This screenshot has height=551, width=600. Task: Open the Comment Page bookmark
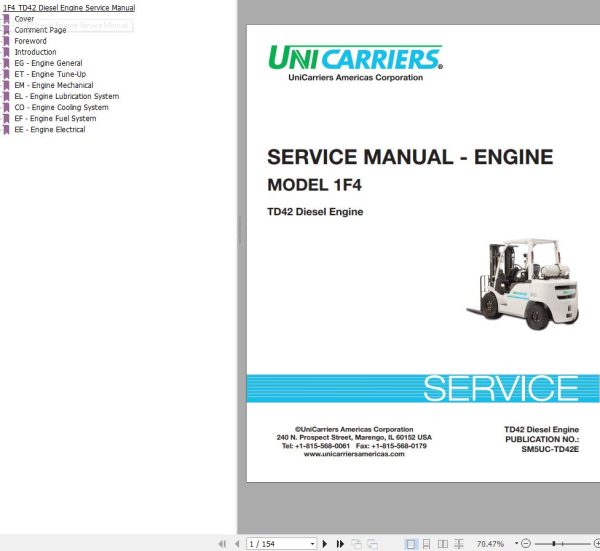tap(40, 30)
